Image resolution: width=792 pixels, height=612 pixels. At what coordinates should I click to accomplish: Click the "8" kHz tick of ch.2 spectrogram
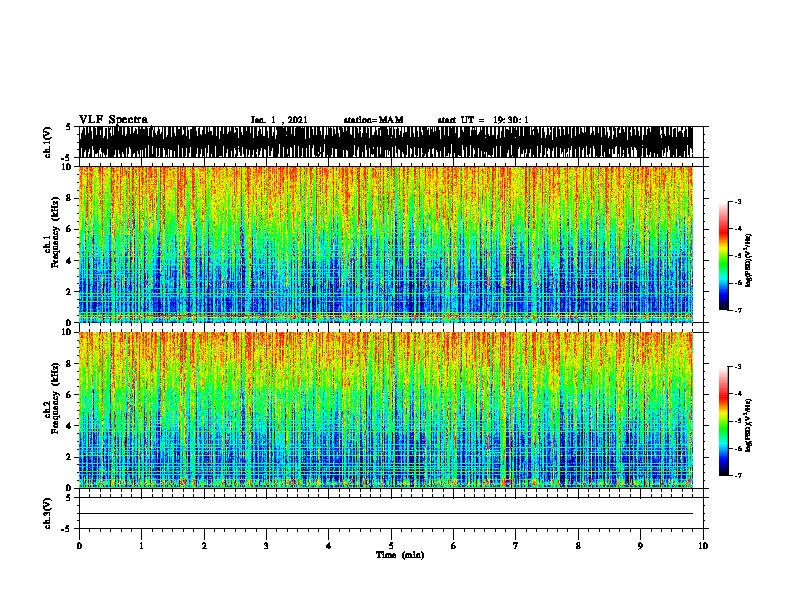coord(70,364)
